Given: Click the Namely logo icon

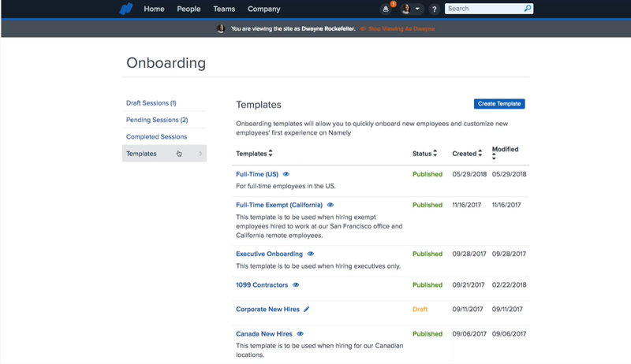Looking at the screenshot, I should 126,9.
